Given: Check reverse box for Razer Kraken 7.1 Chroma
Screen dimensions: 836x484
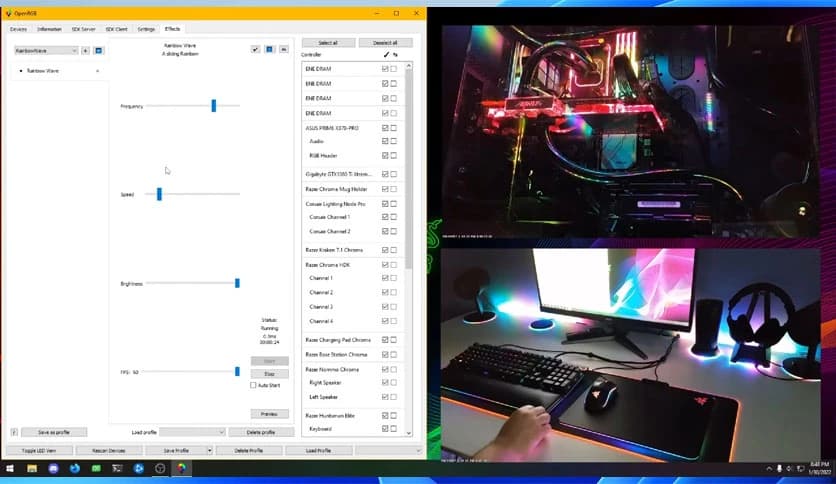Looking at the screenshot, I should coord(393,250).
